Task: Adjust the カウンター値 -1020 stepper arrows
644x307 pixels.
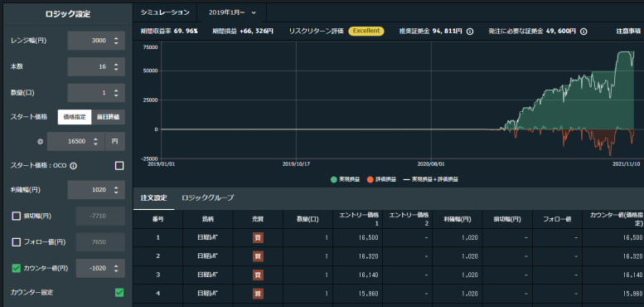Action: (116, 268)
